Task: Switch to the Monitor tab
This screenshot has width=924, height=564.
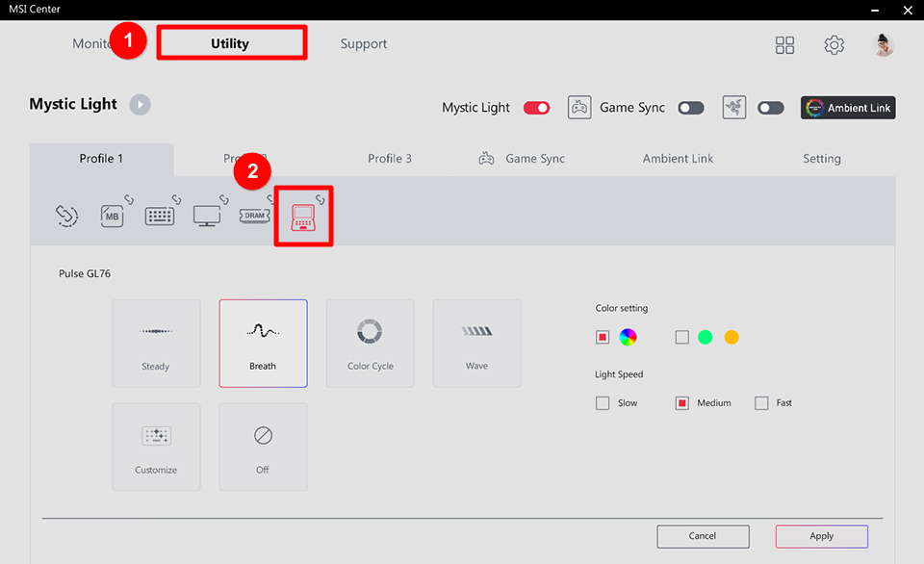Action: pyautogui.click(x=91, y=43)
